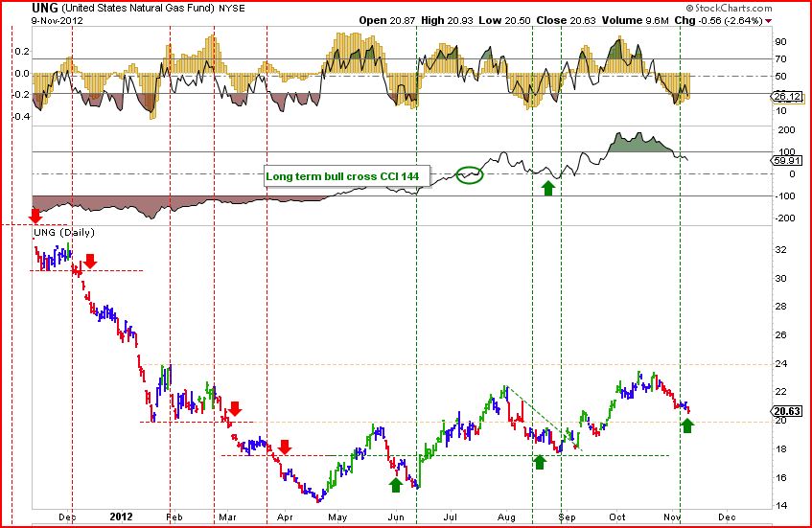Viewport: 812px width, 528px height.
Task: Click the 'Volume 9.6M' value
Action: (636, 21)
